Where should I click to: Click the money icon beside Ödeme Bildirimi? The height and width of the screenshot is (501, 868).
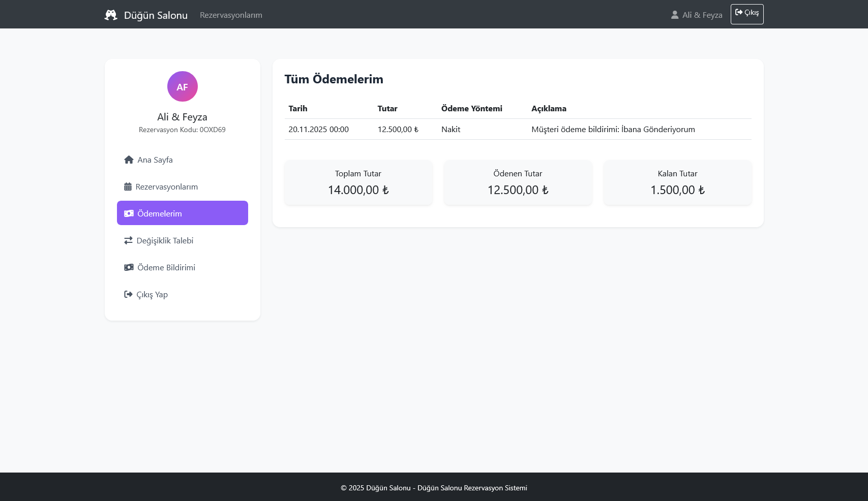click(x=129, y=267)
